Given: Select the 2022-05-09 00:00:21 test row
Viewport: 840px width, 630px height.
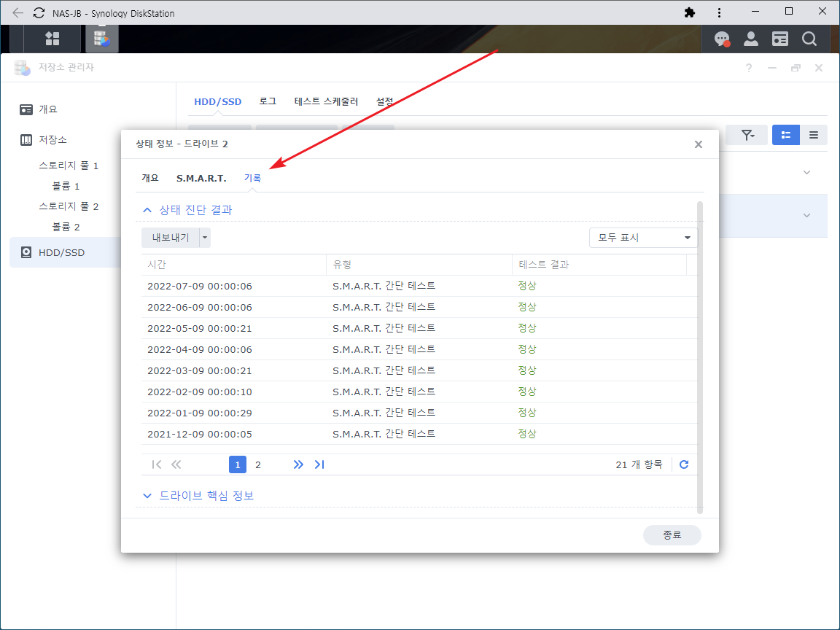Looking at the screenshot, I should coord(419,328).
